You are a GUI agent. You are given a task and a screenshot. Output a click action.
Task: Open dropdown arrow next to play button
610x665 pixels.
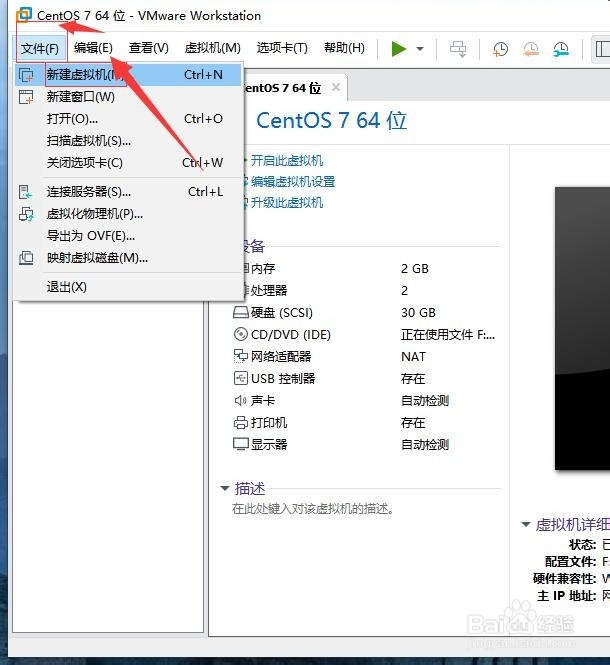click(x=420, y=49)
